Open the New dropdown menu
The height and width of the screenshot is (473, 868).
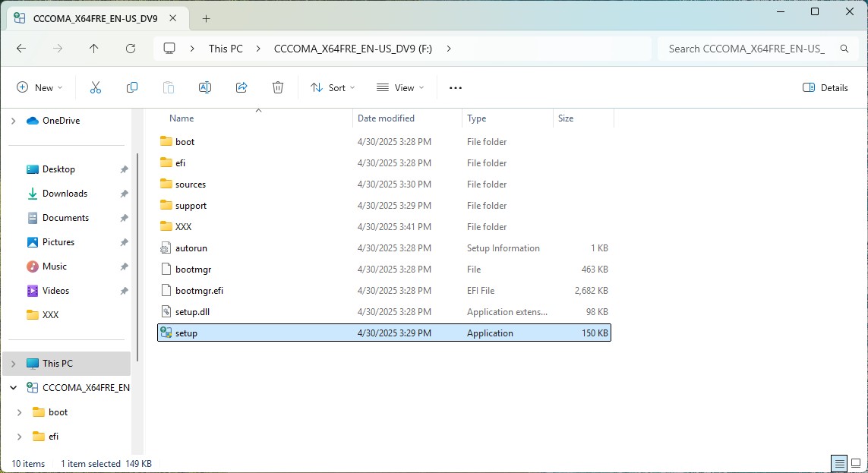(x=39, y=87)
